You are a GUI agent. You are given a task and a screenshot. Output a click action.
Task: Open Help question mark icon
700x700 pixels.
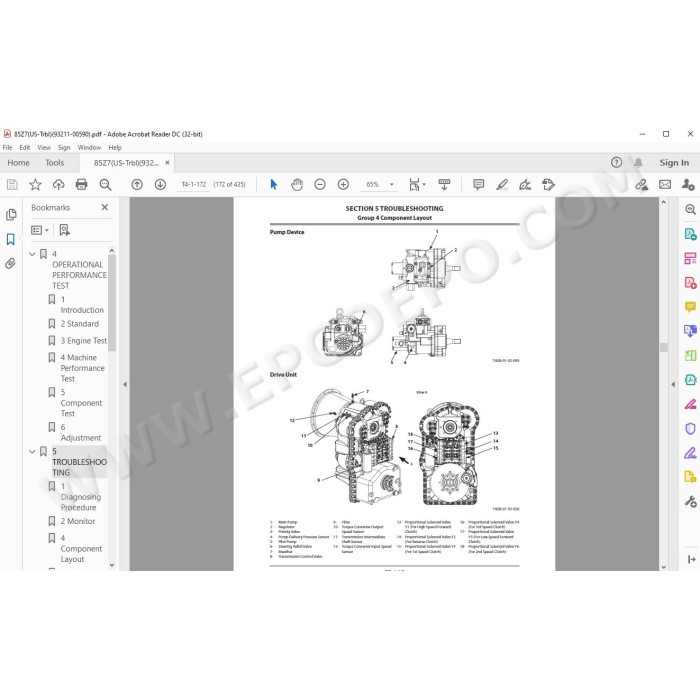pos(617,162)
